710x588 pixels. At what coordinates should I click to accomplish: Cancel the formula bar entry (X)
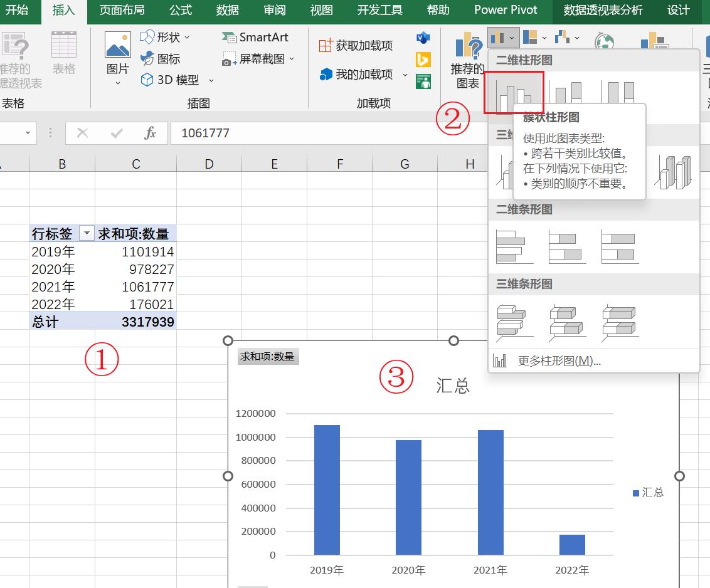point(82,133)
